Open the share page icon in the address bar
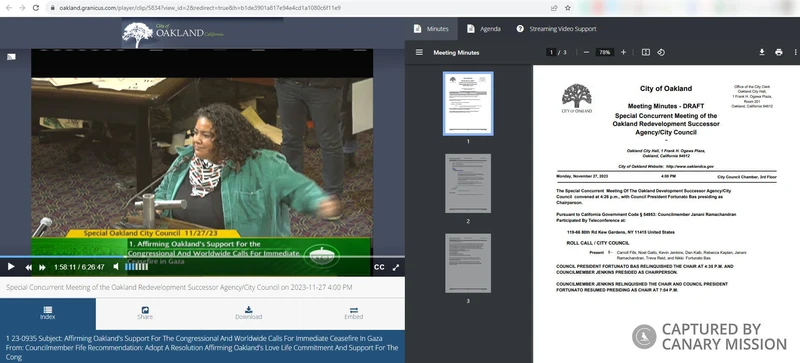Viewport: 800px width, 363px height. [554, 8]
